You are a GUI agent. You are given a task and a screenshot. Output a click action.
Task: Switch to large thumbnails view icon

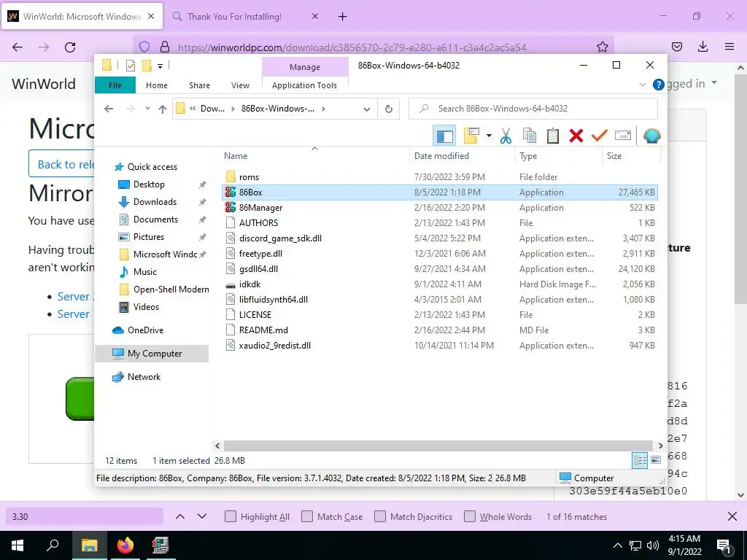tap(656, 461)
